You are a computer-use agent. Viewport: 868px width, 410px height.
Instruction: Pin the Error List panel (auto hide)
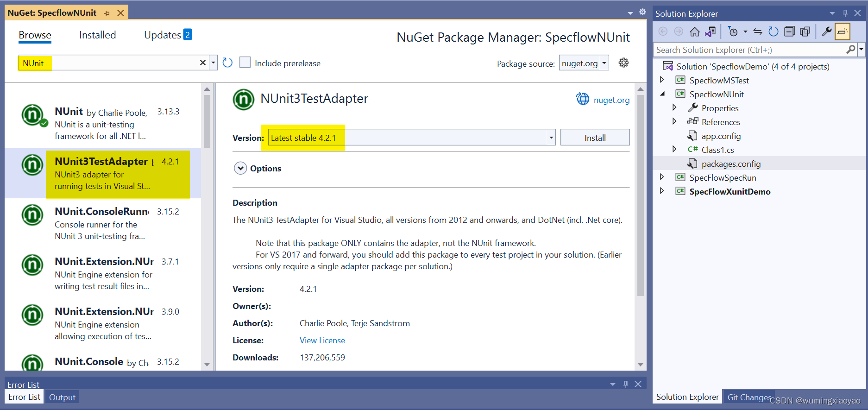click(626, 384)
